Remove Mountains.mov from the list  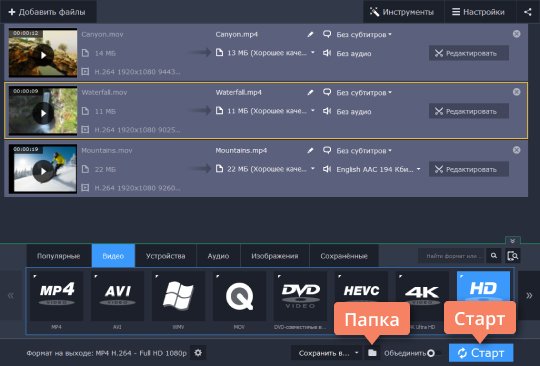tap(517, 150)
